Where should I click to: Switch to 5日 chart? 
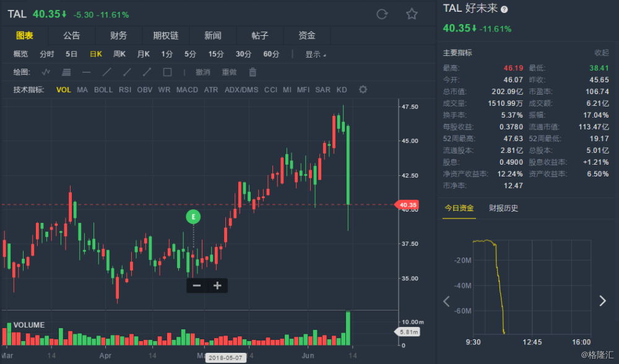71,54
